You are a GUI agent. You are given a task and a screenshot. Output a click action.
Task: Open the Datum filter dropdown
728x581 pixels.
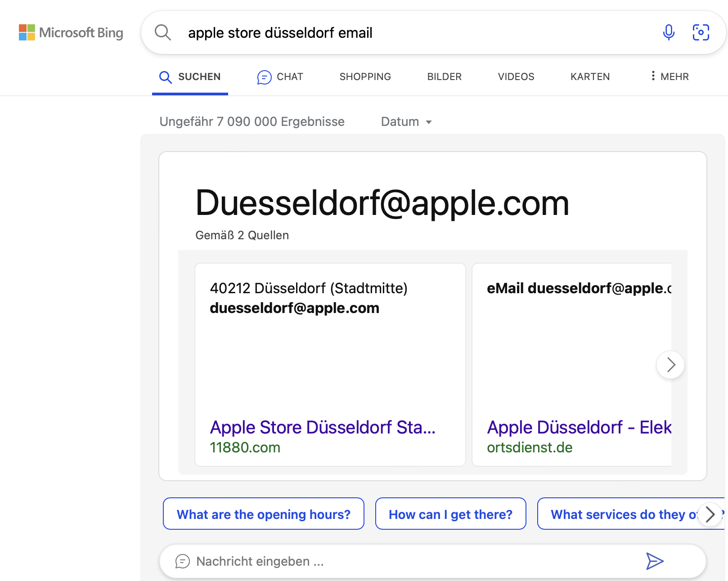click(x=406, y=122)
